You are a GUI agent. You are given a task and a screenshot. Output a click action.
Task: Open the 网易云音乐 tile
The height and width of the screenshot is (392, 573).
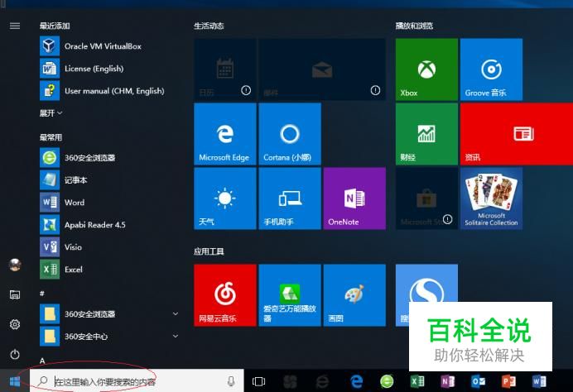coord(225,295)
